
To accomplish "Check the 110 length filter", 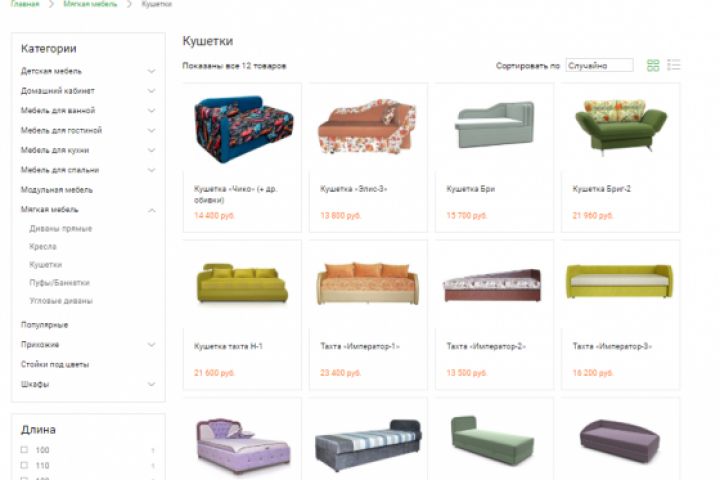I will click(24, 465).
